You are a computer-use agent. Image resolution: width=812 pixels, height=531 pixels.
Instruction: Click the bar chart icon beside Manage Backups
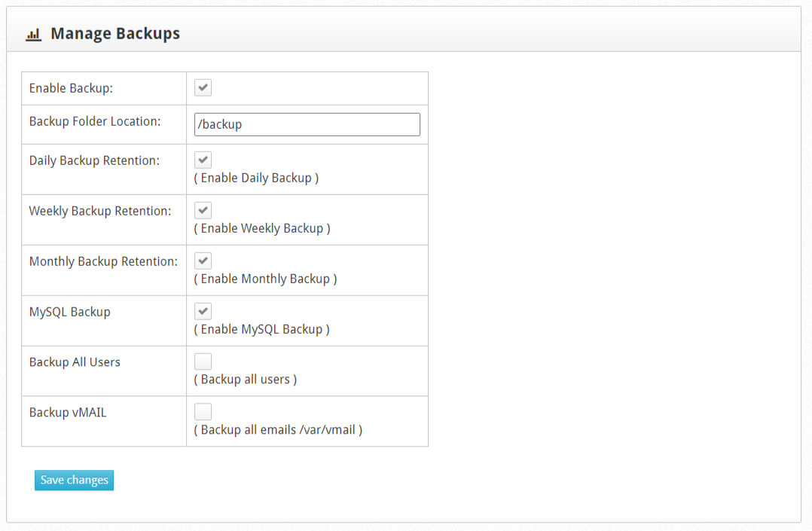34,35
